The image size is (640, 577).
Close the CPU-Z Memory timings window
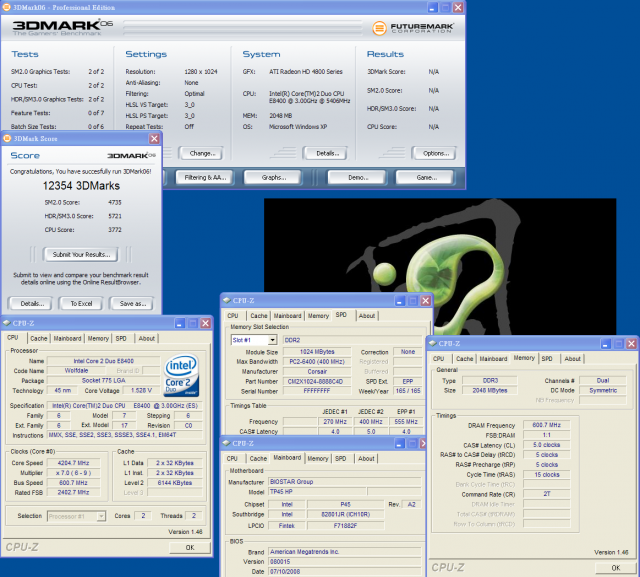[x=631, y=344]
